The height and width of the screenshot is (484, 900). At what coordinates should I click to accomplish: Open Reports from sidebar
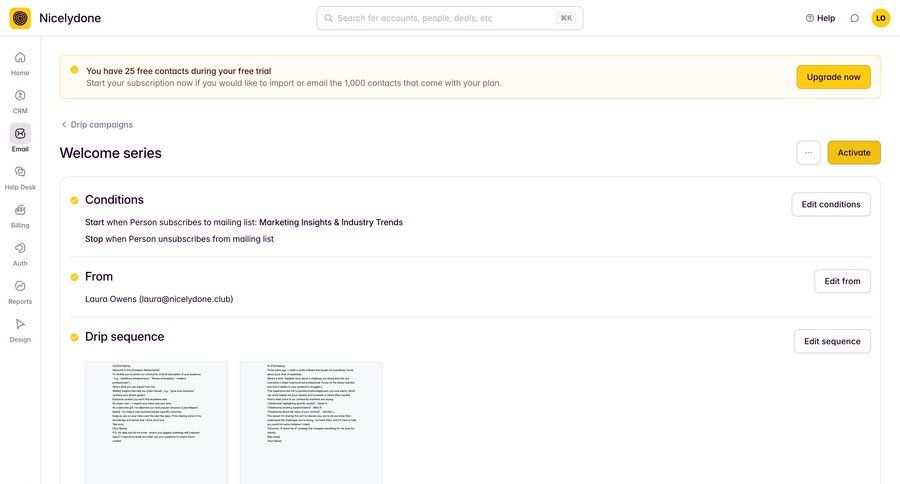tap(20, 292)
